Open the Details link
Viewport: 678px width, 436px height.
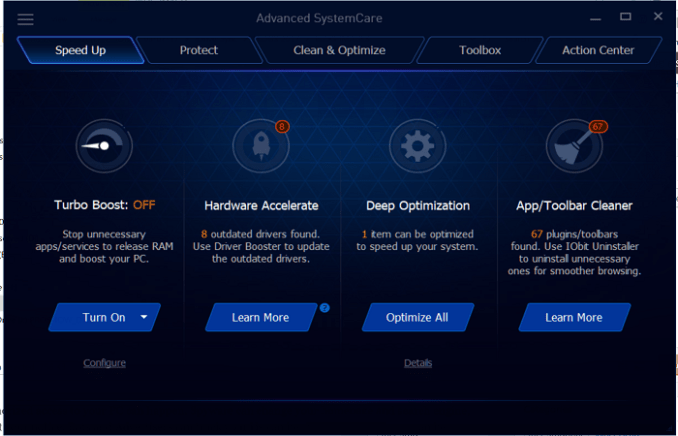pyautogui.click(x=418, y=362)
